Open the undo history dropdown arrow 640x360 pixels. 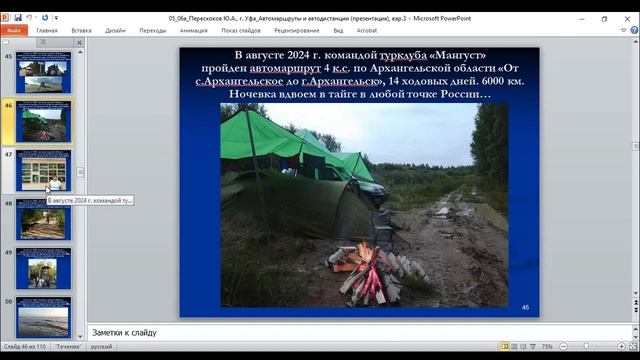(x=36, y=18)
